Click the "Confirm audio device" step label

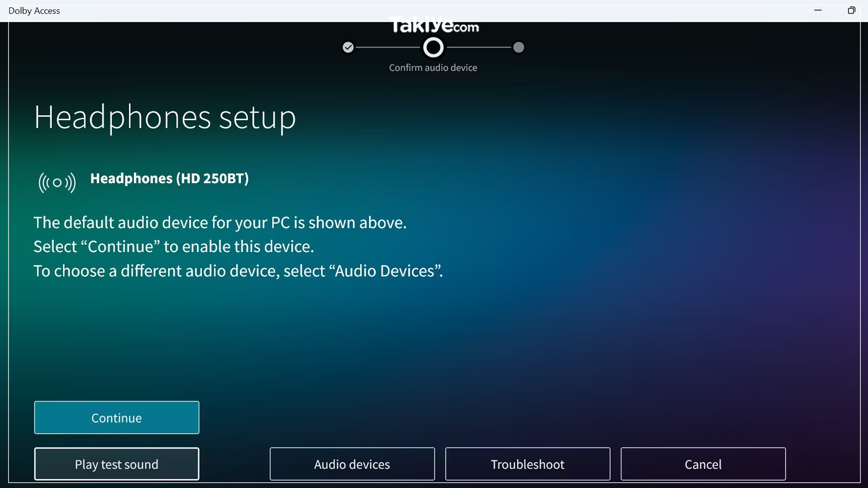pos(433,68)
